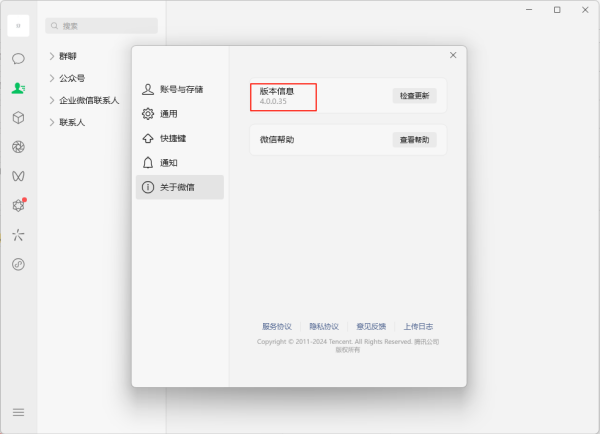Open Channels butterfly icon in sidebar

[18, 176]
